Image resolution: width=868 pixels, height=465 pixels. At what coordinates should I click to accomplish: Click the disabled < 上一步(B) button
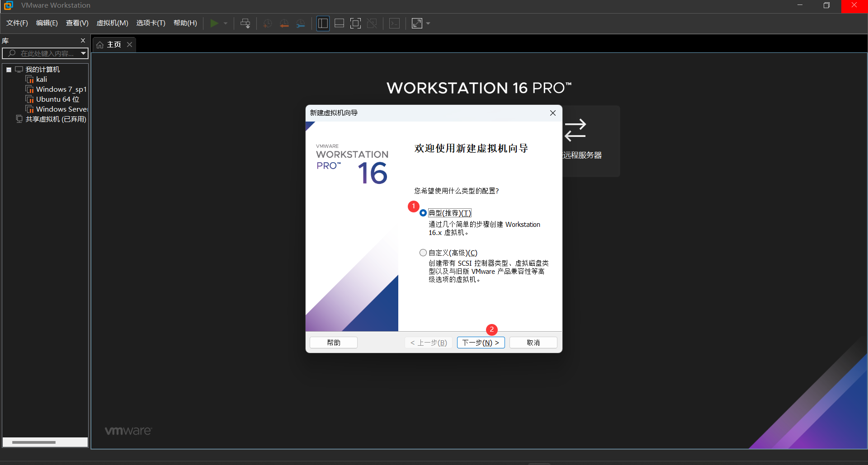[x=429, y=343]
